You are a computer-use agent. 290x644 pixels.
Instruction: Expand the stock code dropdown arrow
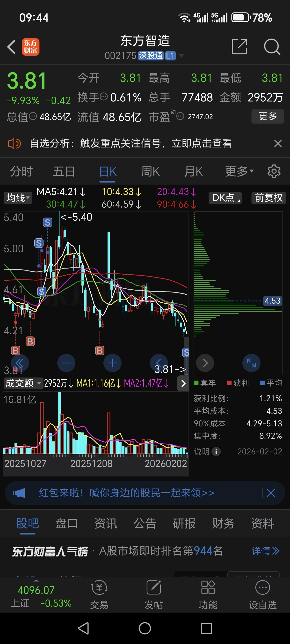(x=181, y=56)
